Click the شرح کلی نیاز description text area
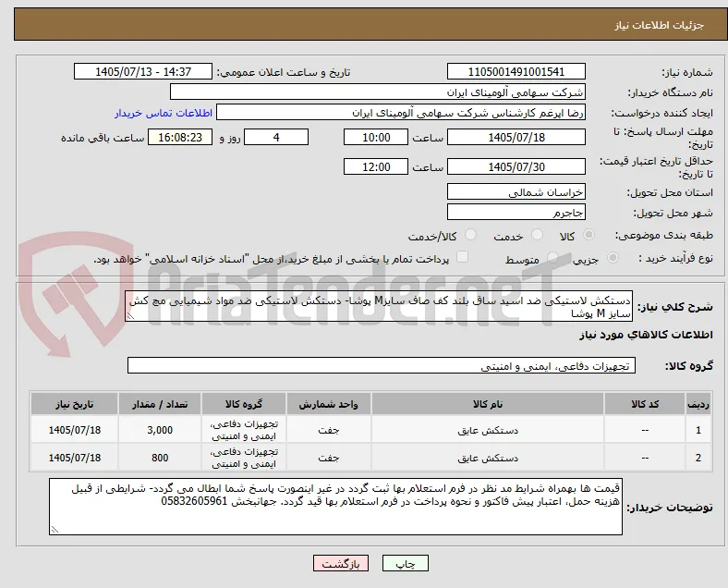 coord(379,307)
